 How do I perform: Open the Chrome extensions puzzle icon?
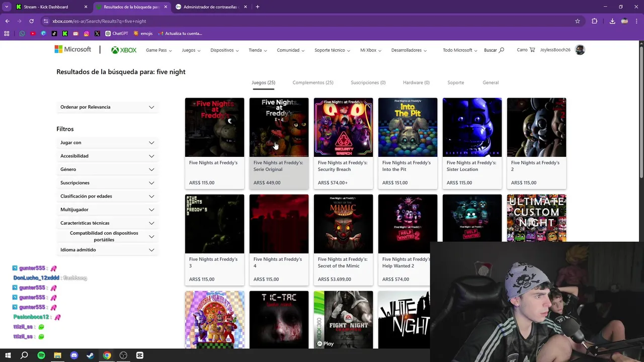coord(595,21)
